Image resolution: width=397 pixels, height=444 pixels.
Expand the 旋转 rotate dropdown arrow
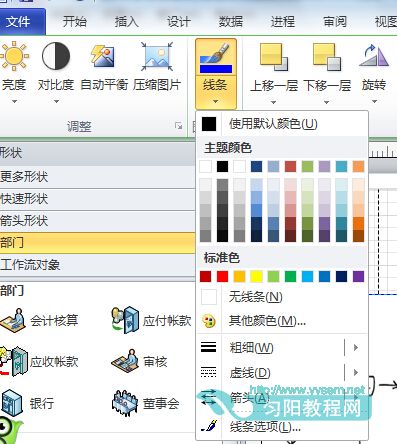tap(374, 102)
